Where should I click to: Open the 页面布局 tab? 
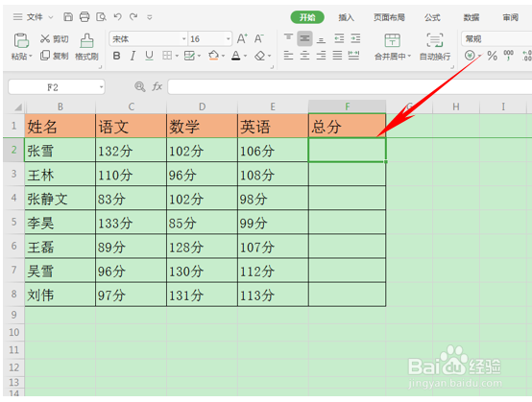click(x=389, y=17)
